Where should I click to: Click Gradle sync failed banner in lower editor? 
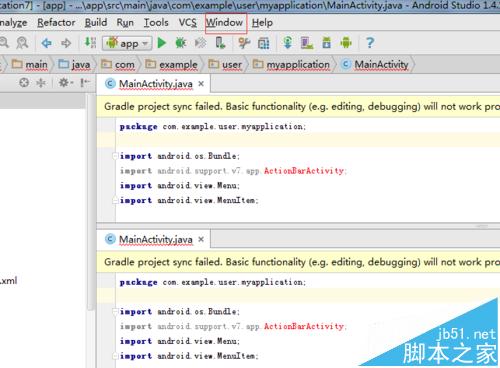(x=298, y=262)
